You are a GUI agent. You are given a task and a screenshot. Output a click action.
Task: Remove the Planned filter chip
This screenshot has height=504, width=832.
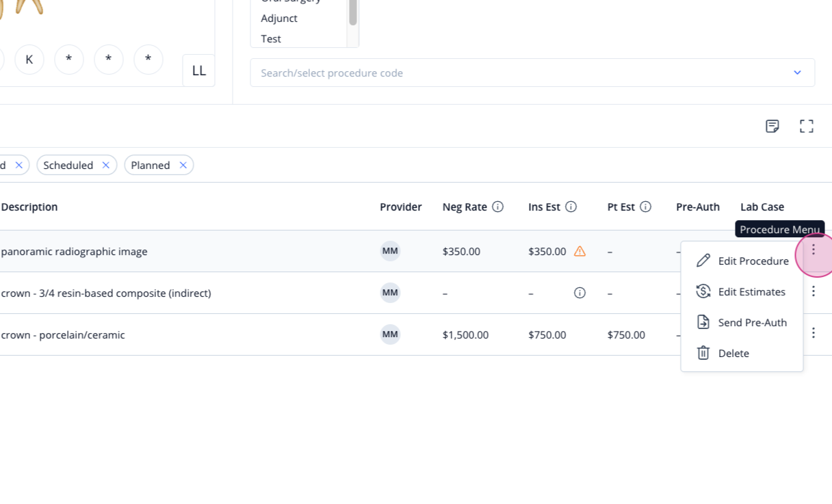[x=183, y=165]
